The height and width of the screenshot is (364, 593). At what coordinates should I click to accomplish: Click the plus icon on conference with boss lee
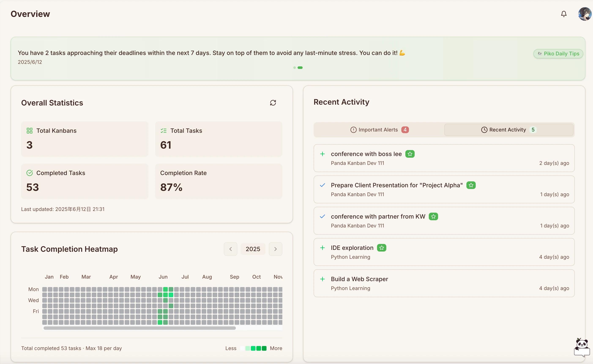322,154
